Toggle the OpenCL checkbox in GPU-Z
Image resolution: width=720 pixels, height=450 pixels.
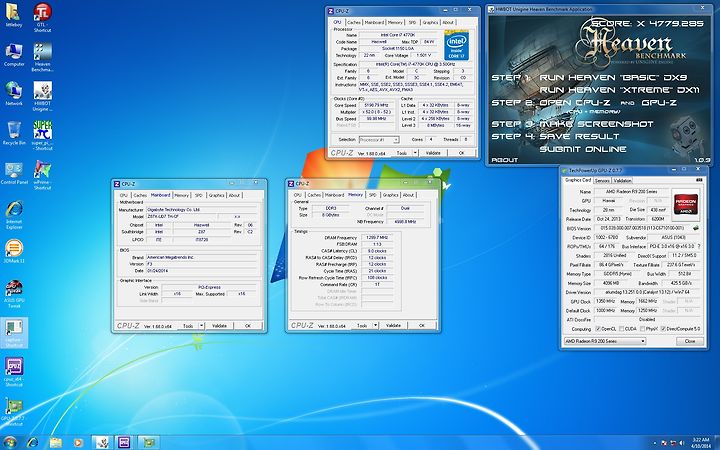click(598, 329)
